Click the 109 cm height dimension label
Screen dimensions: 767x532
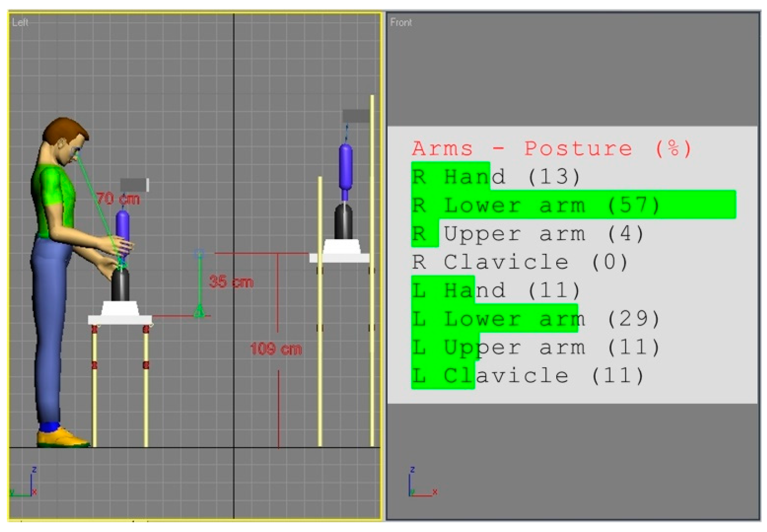click(x=276, y=349)
